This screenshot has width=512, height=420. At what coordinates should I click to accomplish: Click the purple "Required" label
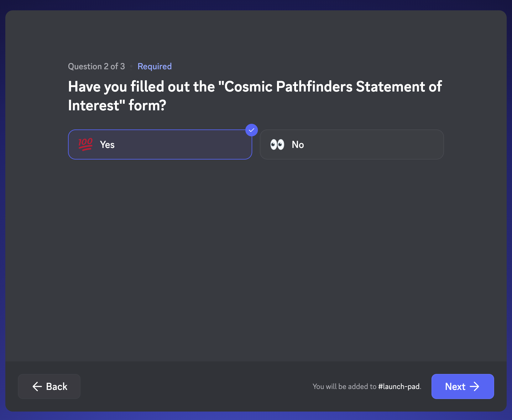[154, 66]
